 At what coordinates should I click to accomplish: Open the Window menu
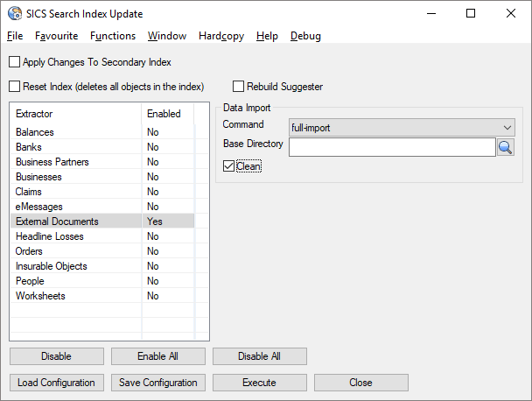coord(167,36)
